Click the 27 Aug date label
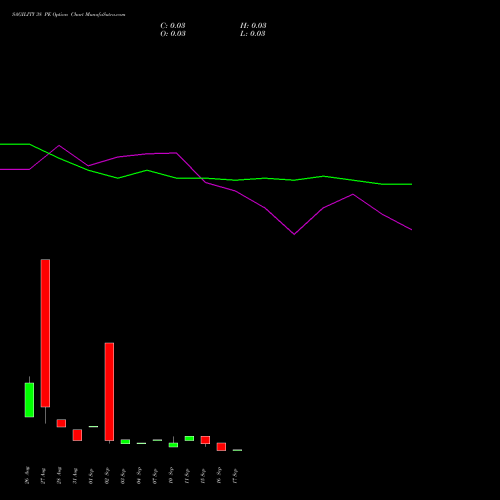Viewport: 500px width, 500px height. (x=43, y=476)
